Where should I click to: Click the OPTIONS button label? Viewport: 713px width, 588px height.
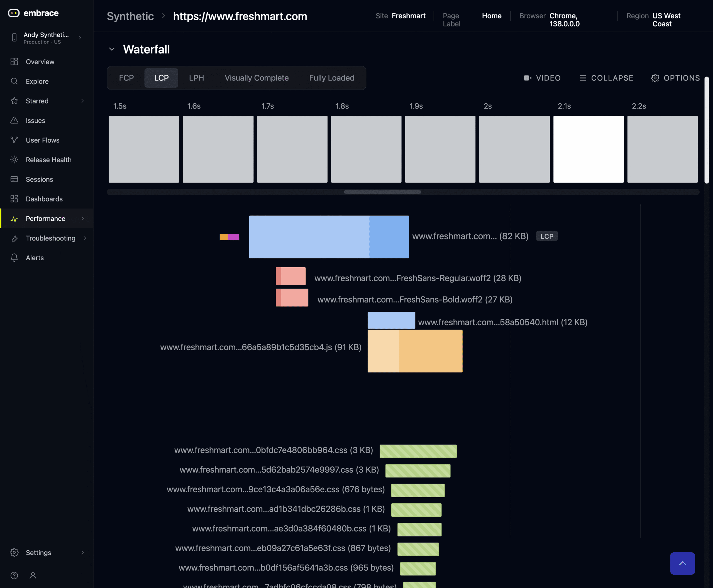682,78
